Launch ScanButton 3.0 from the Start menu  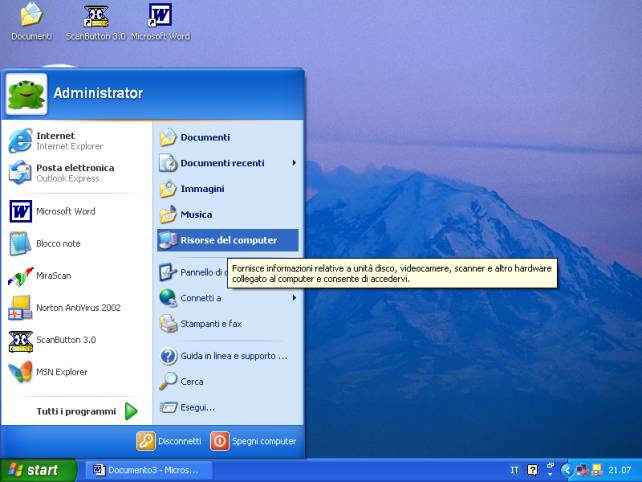point(76,340)
